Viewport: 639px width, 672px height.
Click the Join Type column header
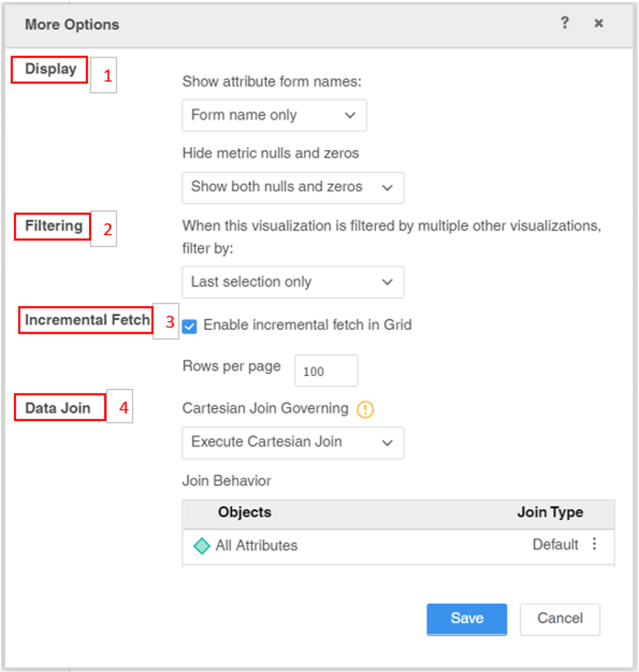click(550, 513)
